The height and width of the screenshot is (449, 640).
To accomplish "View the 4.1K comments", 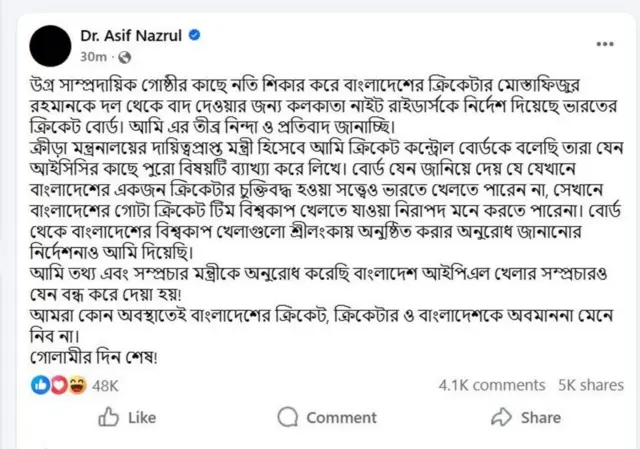I will pyautogui.click(x=477, y=385).
